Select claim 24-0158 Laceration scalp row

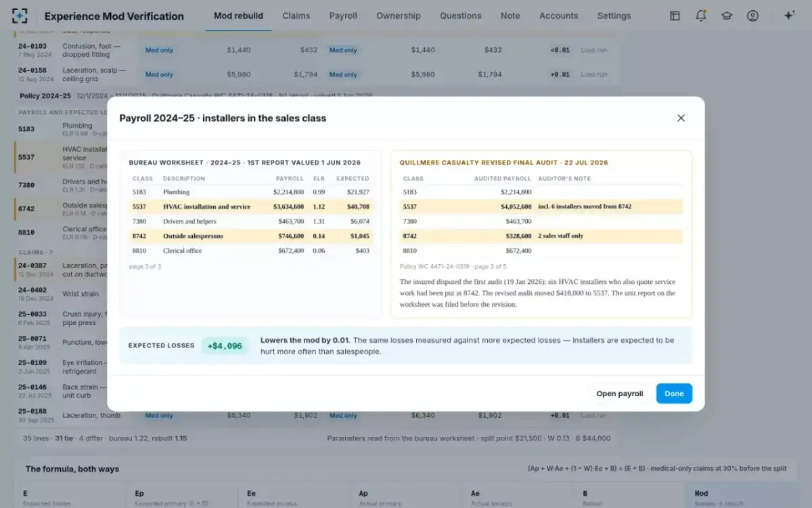317,74
